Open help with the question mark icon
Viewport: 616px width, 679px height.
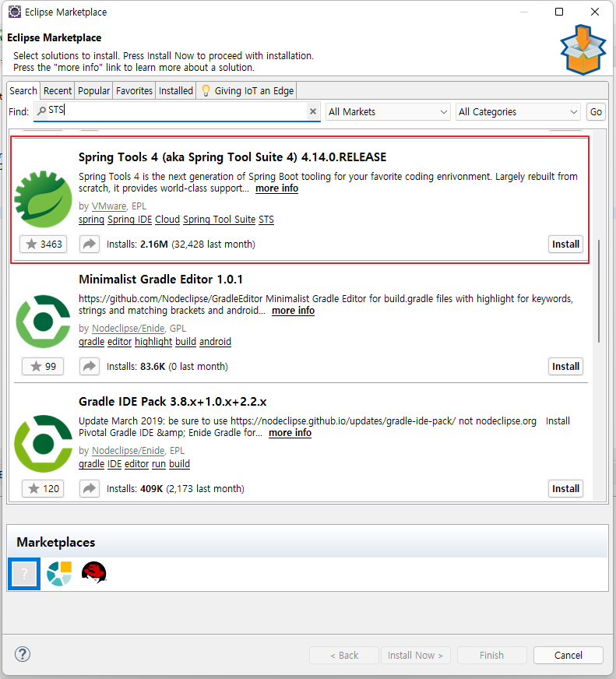[23, 654]
